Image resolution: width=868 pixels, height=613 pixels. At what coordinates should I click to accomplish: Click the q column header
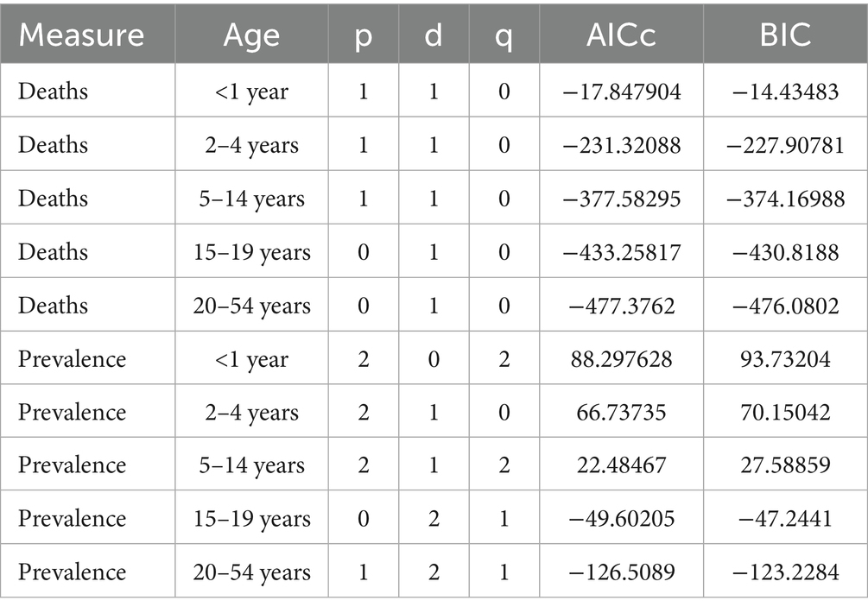[x=504, y=36]
